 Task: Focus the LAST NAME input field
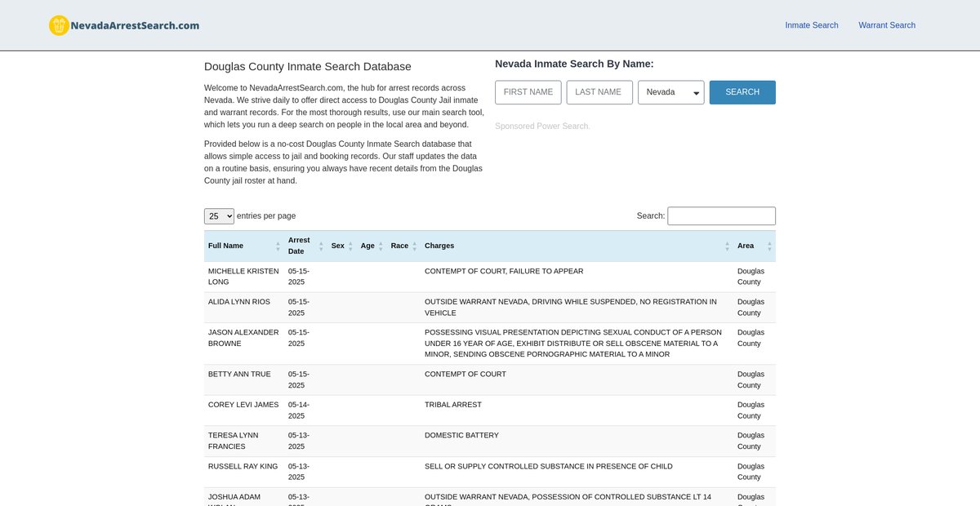pos(599,92)
